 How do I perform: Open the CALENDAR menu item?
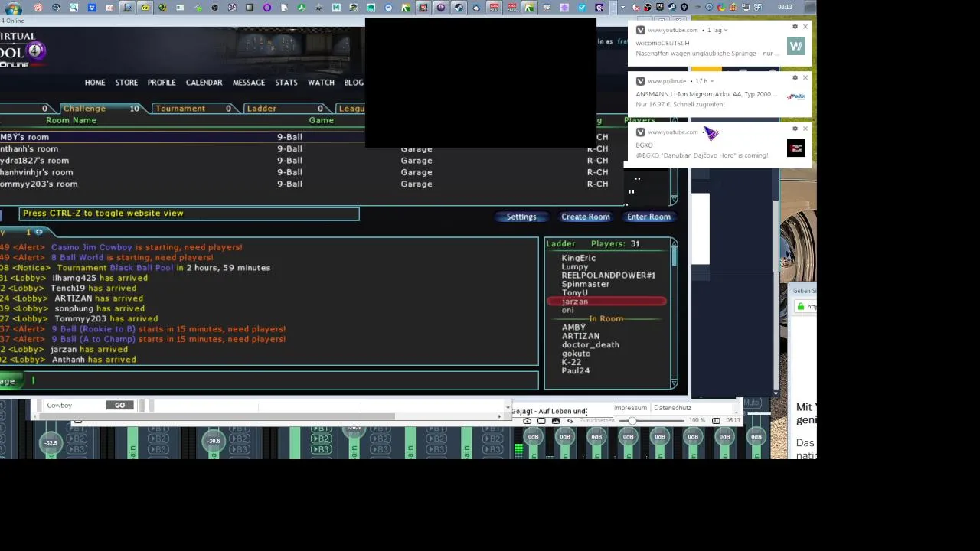[x=204, y=83]
